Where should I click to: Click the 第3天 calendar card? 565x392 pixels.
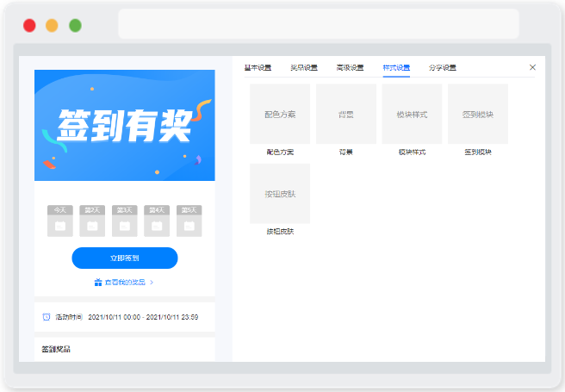[x=125, y=221]
